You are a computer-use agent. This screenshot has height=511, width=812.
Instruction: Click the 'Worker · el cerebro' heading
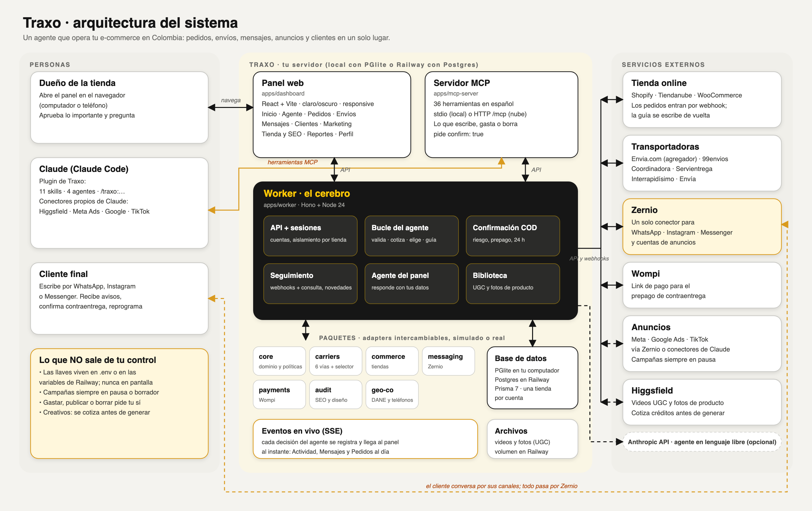click(307, 194)
